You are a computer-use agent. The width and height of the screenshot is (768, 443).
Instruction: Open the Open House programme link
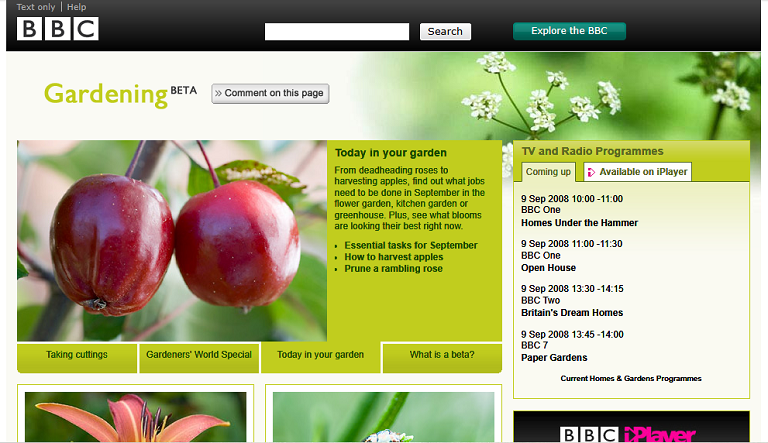(549, 268)
